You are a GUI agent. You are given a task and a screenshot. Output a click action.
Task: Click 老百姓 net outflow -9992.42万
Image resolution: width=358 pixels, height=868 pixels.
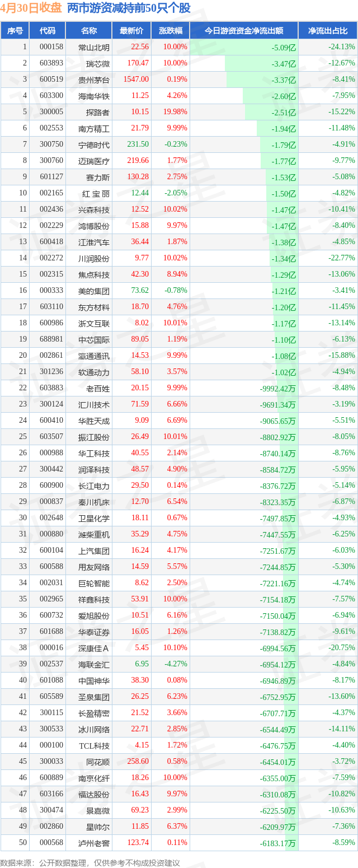(x=277, y=389)
